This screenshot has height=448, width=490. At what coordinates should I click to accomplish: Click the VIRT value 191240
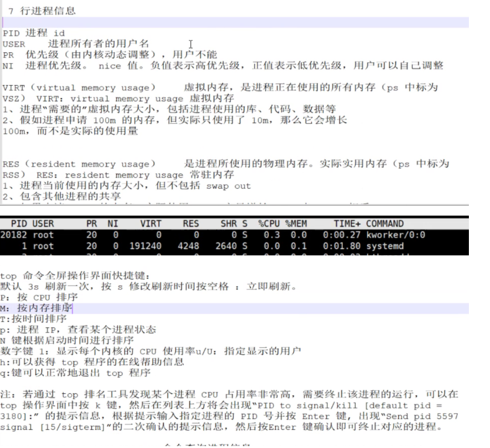click(x=145, y=246)
